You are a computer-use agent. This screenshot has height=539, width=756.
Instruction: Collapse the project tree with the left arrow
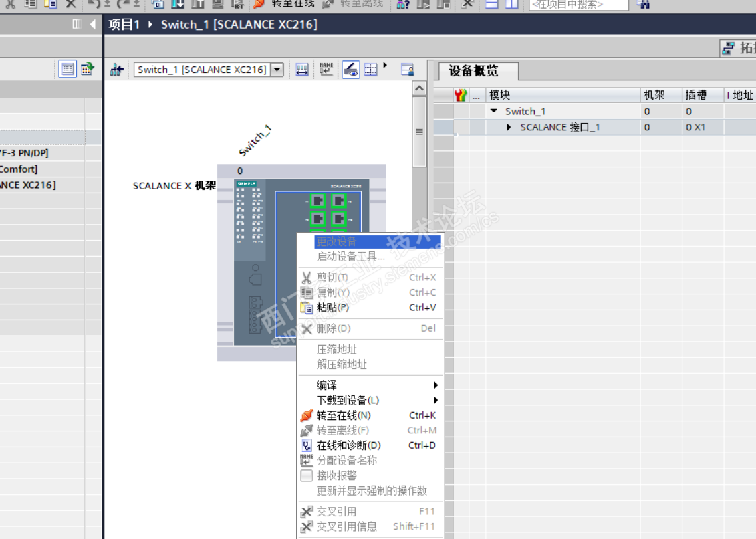pos(92,24)
